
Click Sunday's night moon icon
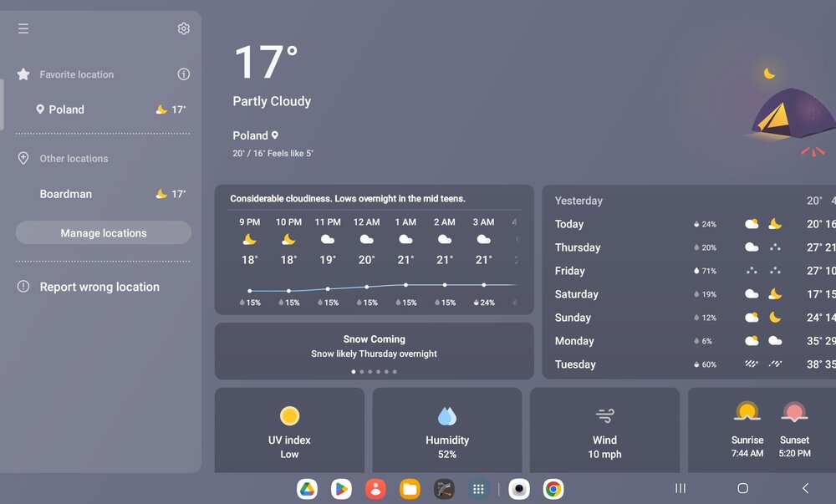775,318
